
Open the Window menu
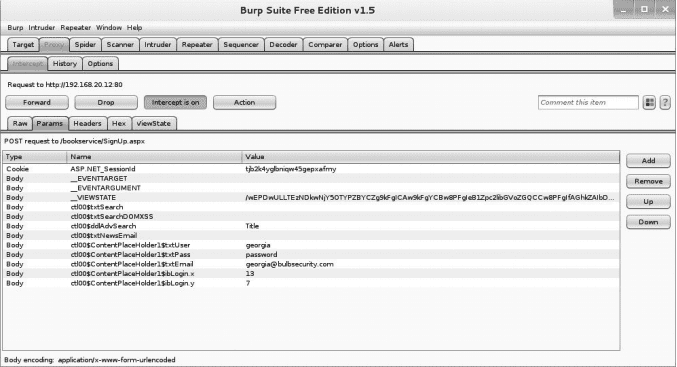coord(109,28)
